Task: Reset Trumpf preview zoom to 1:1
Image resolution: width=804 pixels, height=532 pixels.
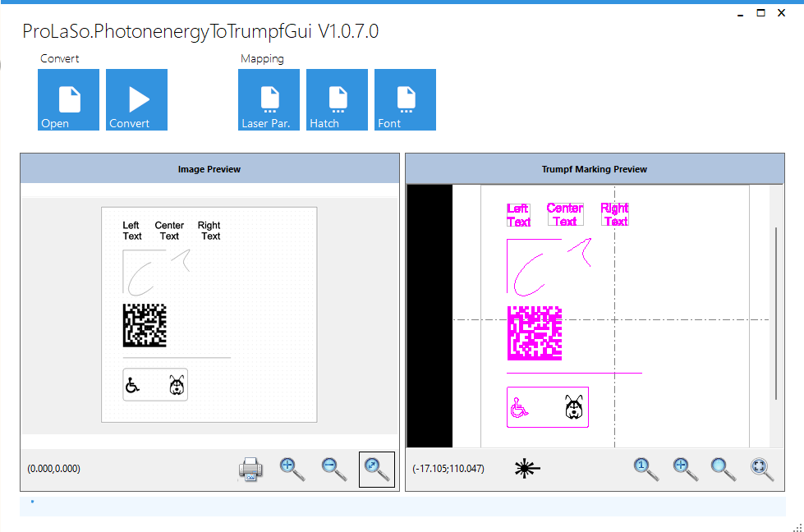Action: coord(645,469)
